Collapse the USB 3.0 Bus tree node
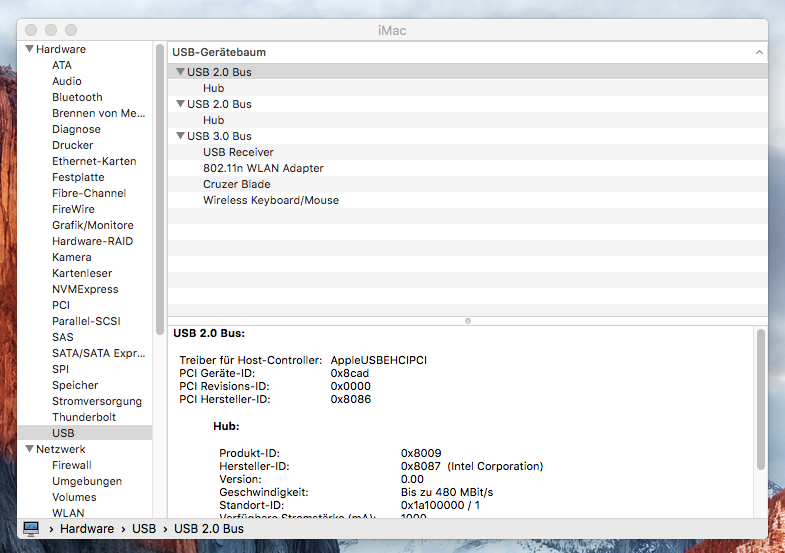Screen dimensions: 785x553 [x=180, y=136]
